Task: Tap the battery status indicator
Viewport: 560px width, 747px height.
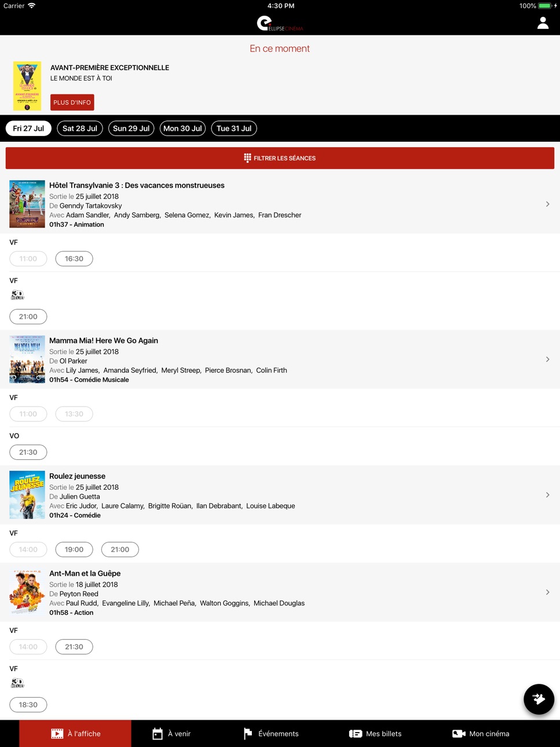Action: point(545,6)
